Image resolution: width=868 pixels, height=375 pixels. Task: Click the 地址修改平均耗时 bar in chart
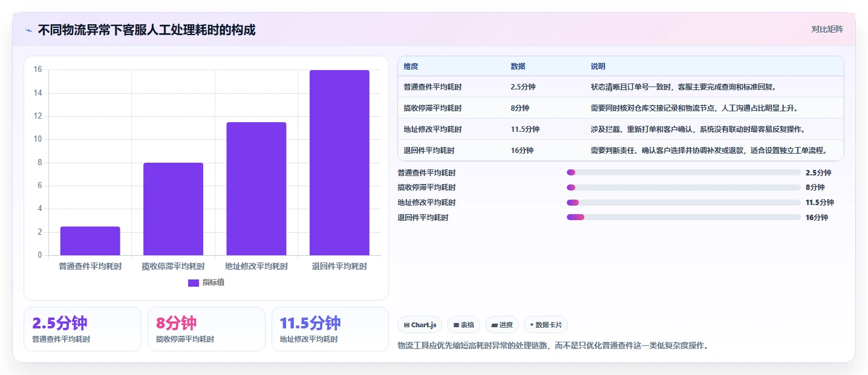click(256, 189)
